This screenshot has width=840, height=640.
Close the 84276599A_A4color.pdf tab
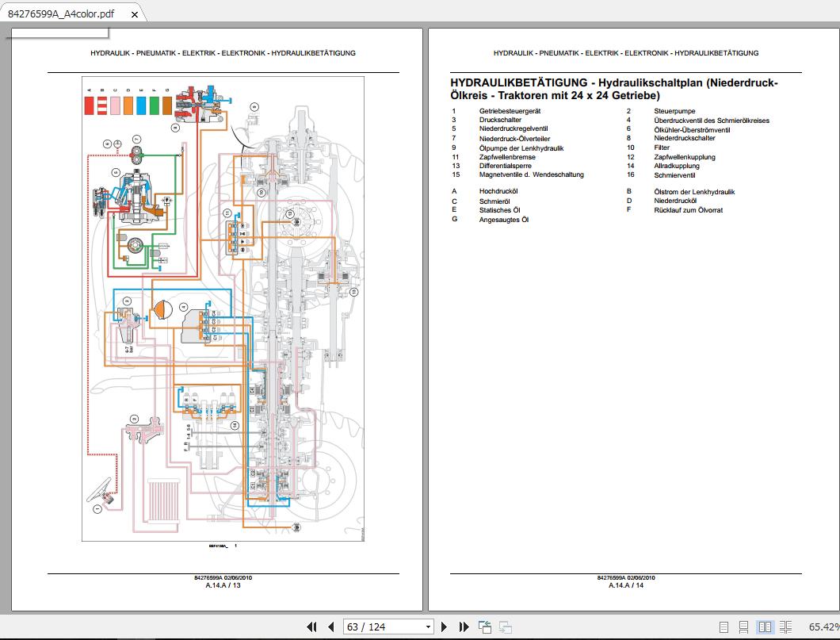134,13
